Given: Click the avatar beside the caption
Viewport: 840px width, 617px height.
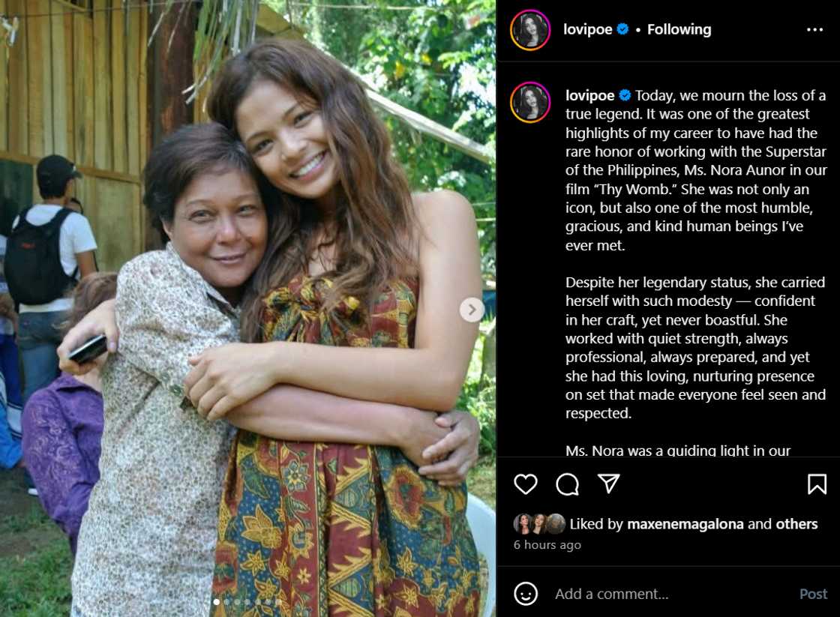Looking at the screenshot, I should pyautogui.click(x=530, y=102).
